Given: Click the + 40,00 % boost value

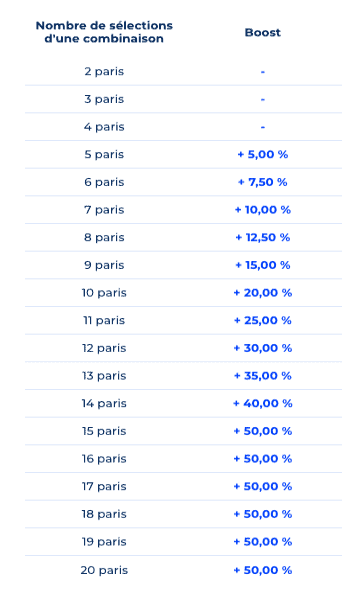Looking at the screenshot, I should point(262,403).
